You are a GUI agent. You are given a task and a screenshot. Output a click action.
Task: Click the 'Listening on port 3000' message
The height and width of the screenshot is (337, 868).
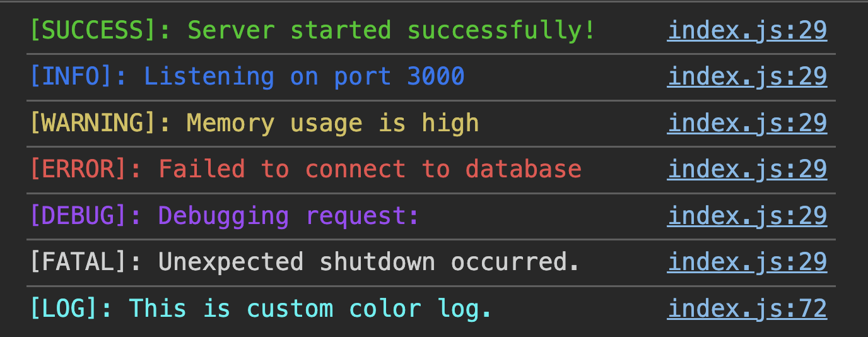(x=304, y=76)
